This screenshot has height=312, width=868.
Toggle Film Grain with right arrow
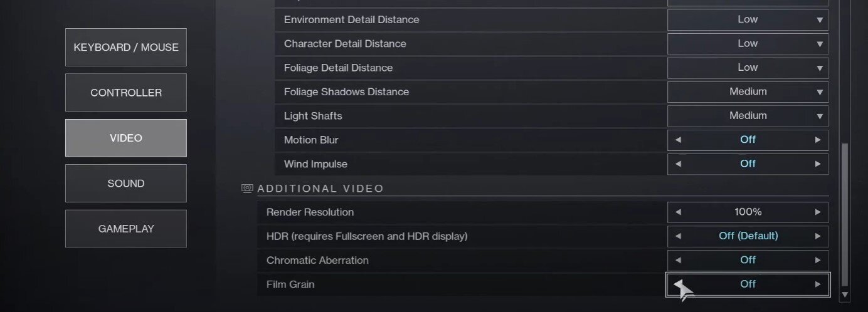818,284
